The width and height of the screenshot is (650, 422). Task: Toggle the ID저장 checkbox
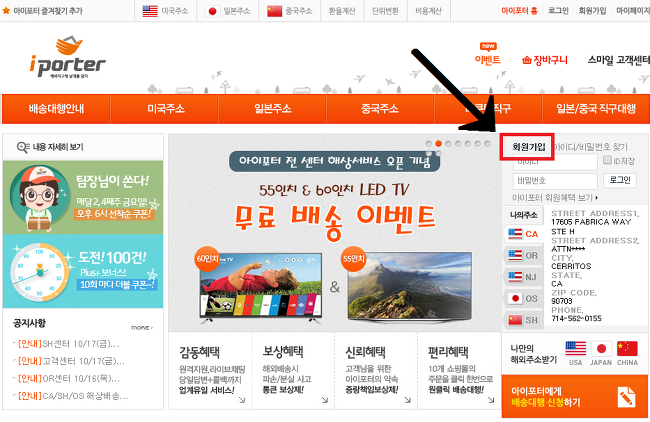click(607, 160)
